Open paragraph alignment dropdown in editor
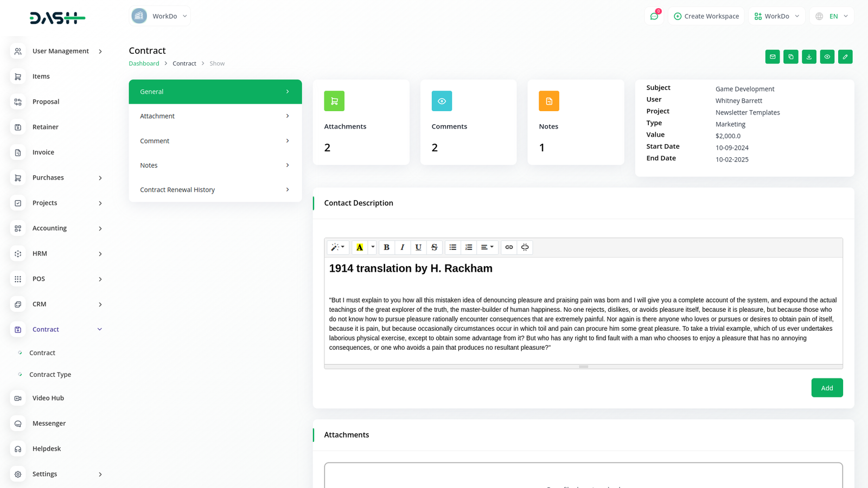868x488 pixels. (x=487, y=247)
